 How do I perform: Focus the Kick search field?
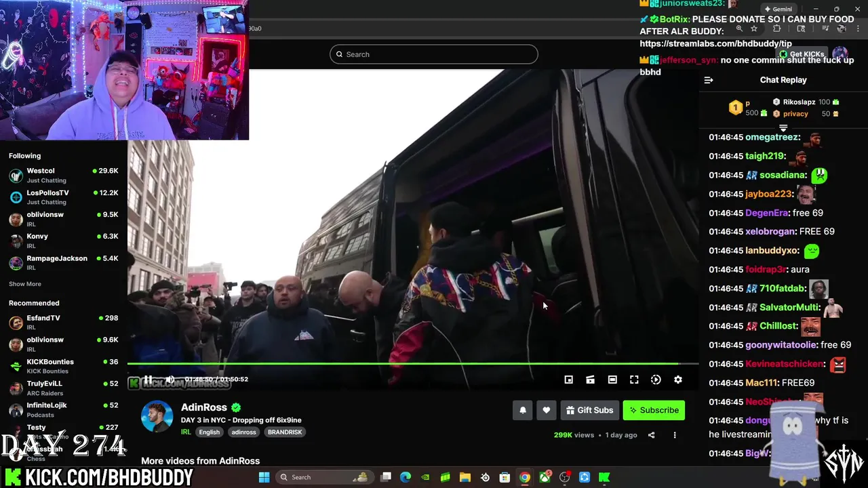[434, 54]
